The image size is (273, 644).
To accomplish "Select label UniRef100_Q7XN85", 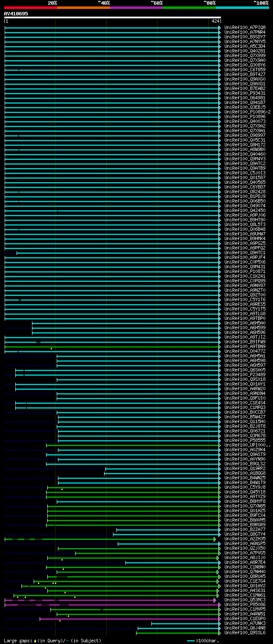I will click(x=245, y=506).
